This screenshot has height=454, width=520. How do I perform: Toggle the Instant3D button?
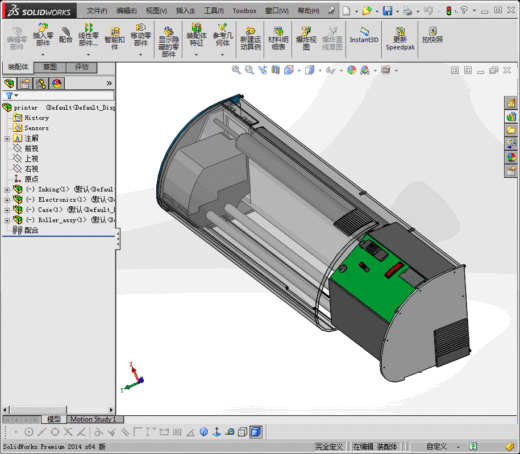[x=364, y=35]
